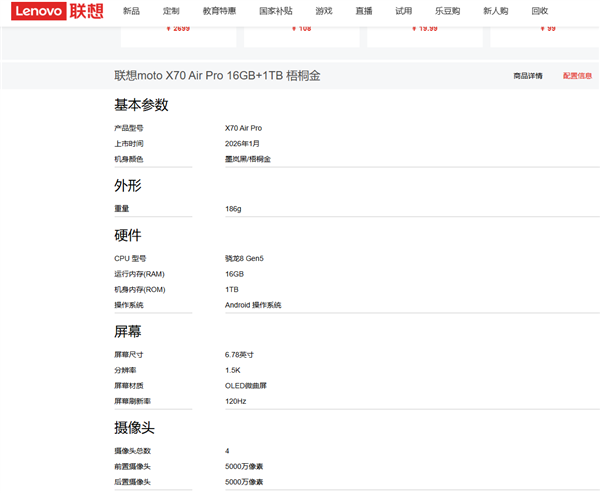Click the value OLED微曲屏
Viewport: 600px width, 493px height.
246,386
